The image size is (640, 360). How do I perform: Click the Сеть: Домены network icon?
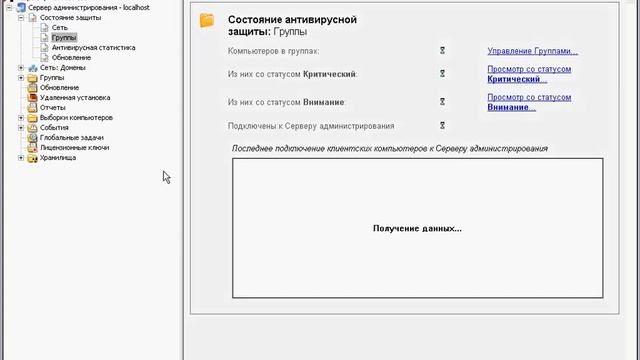pos(33,68)
